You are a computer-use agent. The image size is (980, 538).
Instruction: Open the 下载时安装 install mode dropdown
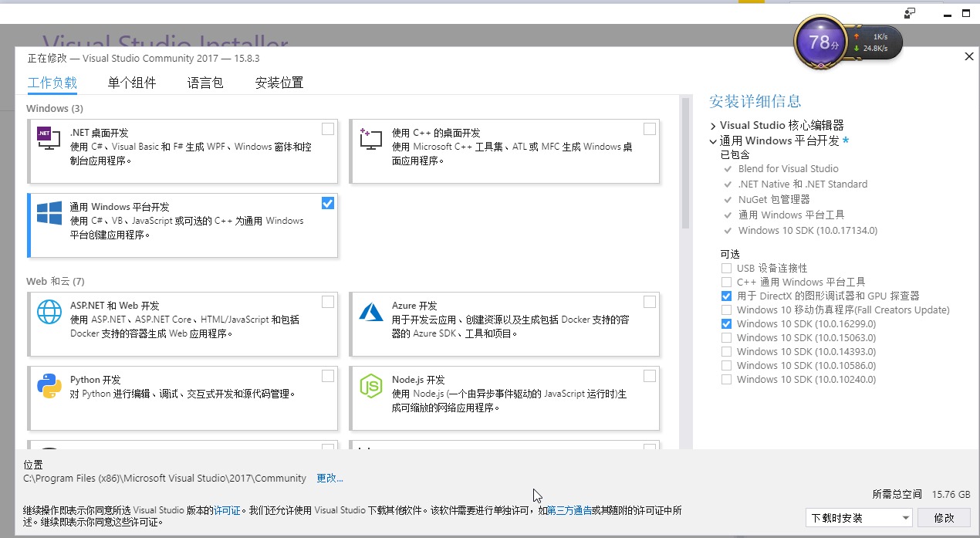[x=858, y=518]
